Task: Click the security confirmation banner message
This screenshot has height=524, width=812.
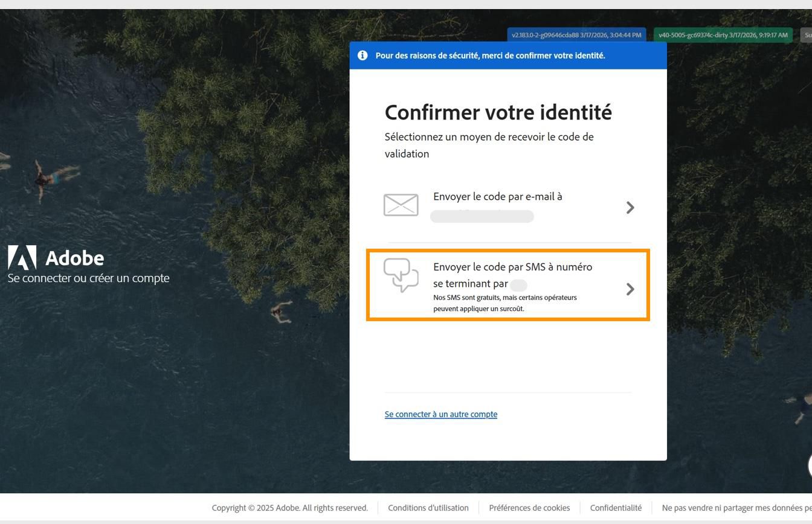Action: [491, 55]
